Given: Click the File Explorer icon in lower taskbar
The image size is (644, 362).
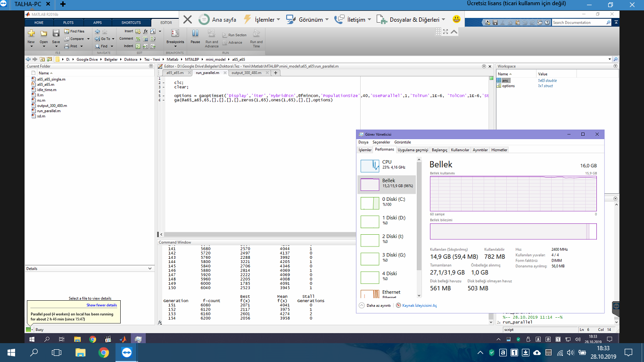Looking at the screenshot, I should [81, 353].
